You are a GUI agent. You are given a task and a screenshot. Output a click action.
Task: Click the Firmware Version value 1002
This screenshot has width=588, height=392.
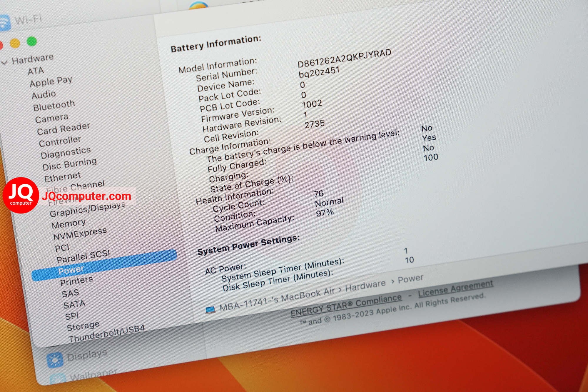[x=312, y=104]
